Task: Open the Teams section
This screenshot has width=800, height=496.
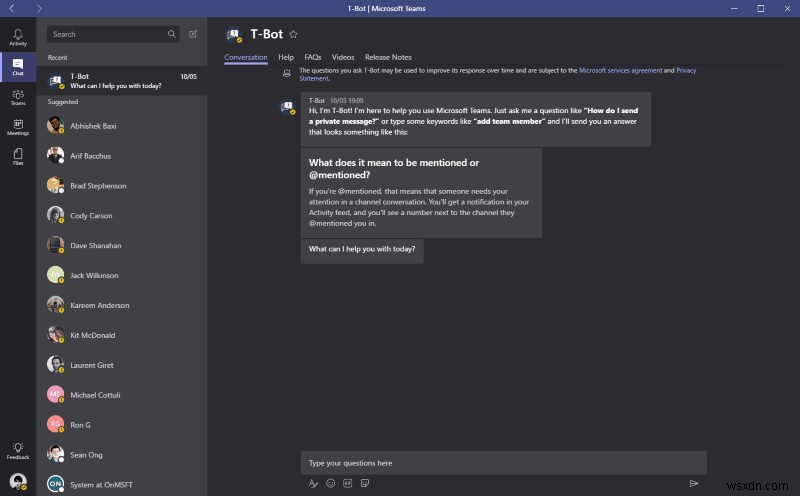Action: (x=18, y=97)
